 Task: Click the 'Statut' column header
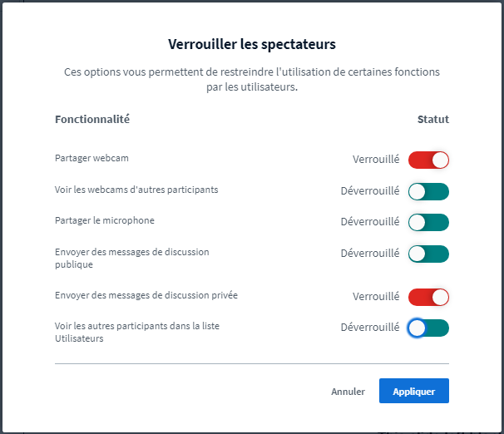pos(432,120)
